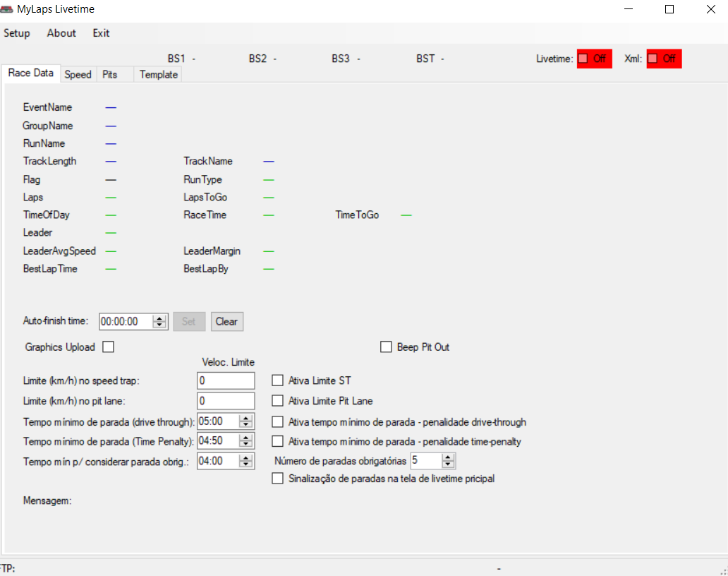The image size is (728, 576).
Task: Click the Set button
Action: 189,321
